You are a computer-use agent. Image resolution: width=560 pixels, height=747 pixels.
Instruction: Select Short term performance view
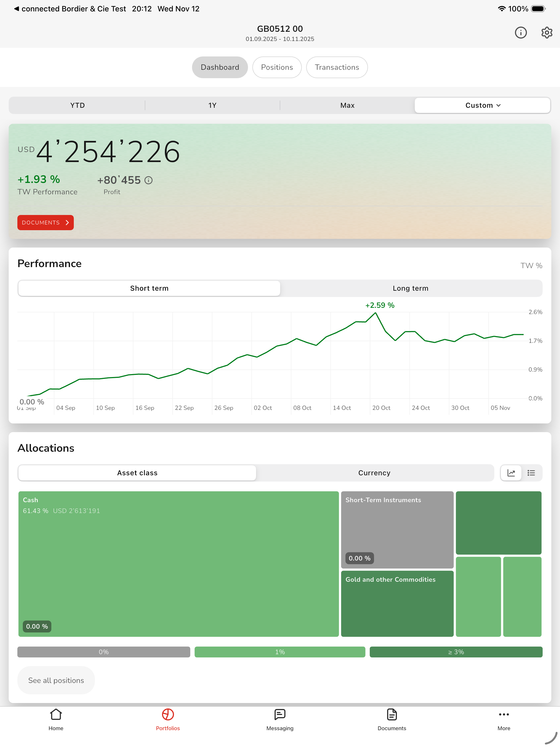(x=149, y=288)
